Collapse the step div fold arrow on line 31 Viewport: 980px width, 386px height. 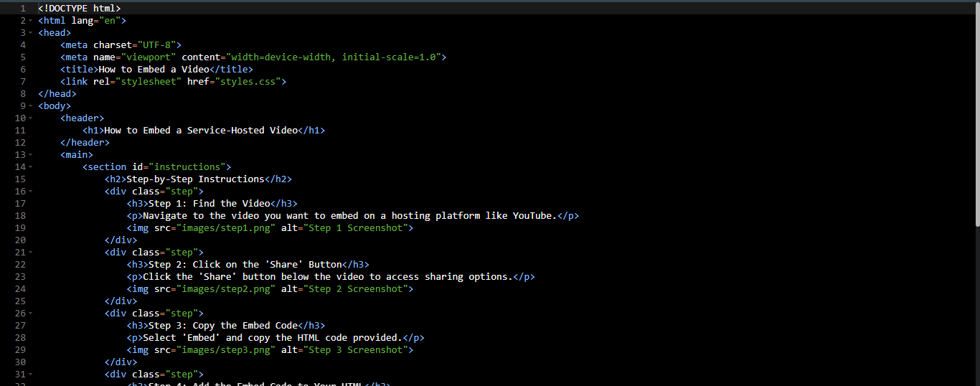pyautogui.click(x=30, y=375)
